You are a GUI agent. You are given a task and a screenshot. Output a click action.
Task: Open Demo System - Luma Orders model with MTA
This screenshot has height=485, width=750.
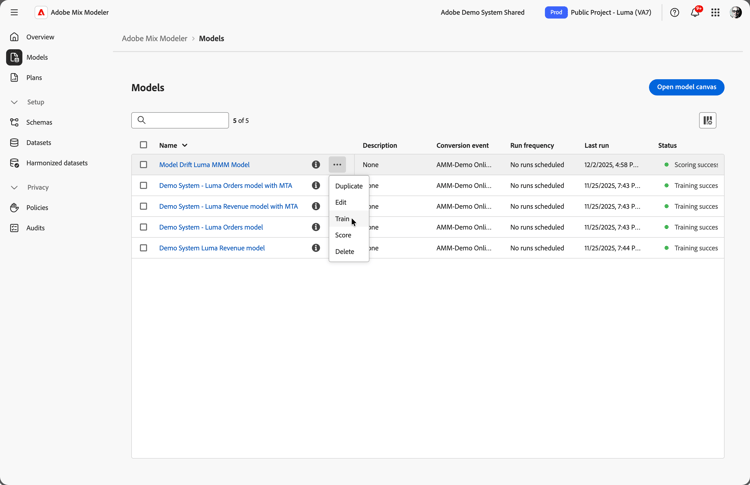225,186
